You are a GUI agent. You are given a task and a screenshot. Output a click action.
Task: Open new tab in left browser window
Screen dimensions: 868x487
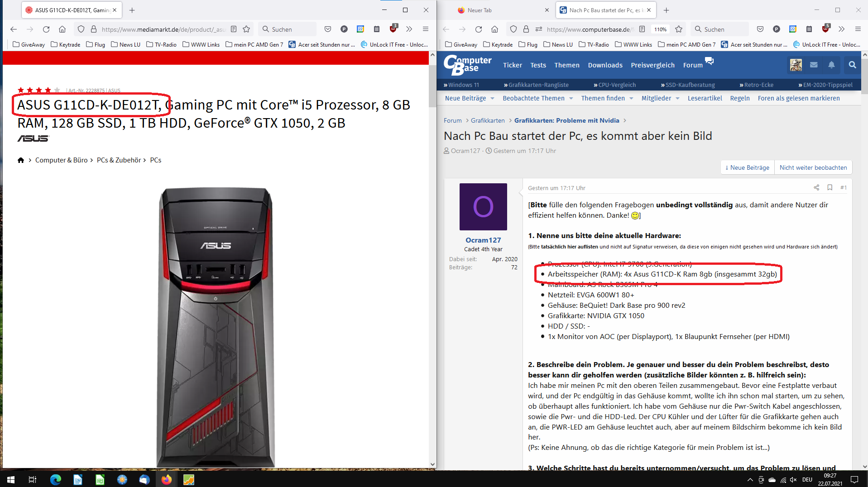132,10
